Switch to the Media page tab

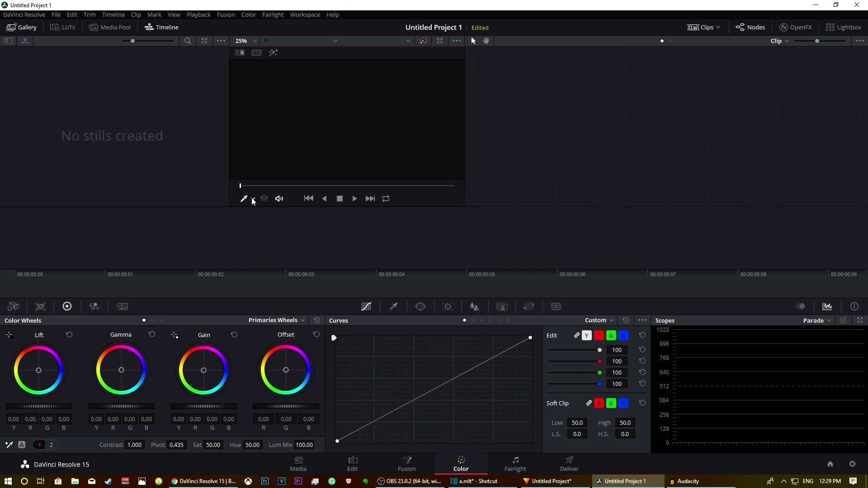pos(298,464)
